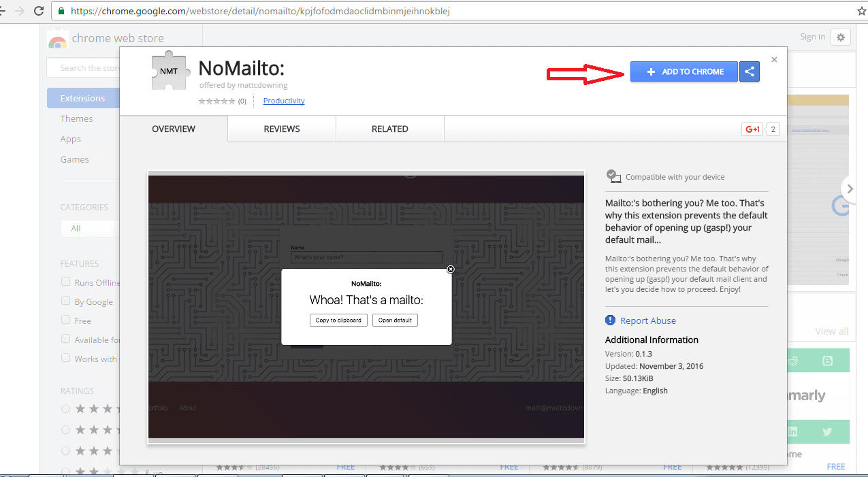Check the Available for checkbox
The width and height of the screenshot is (868, 477).
pos(66,339)
